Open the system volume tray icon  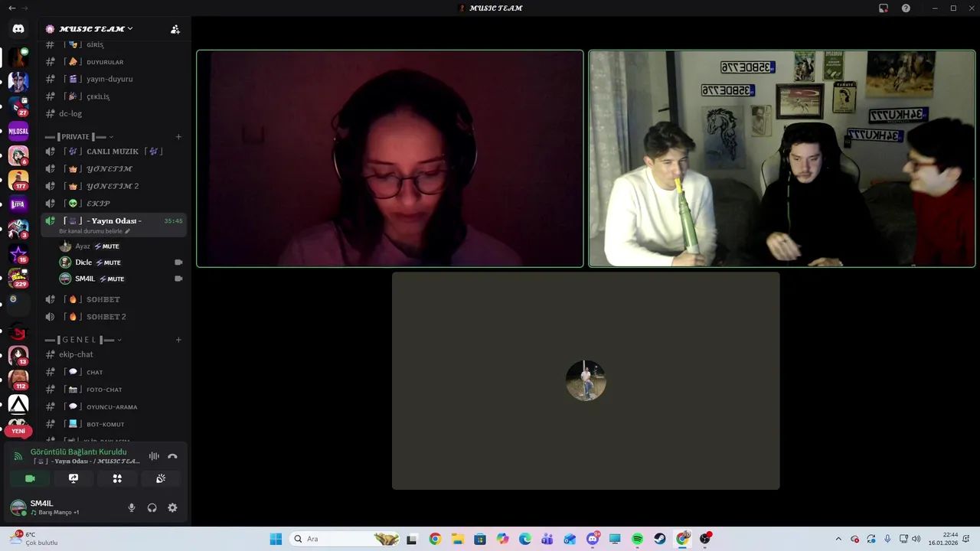point(916,539)
